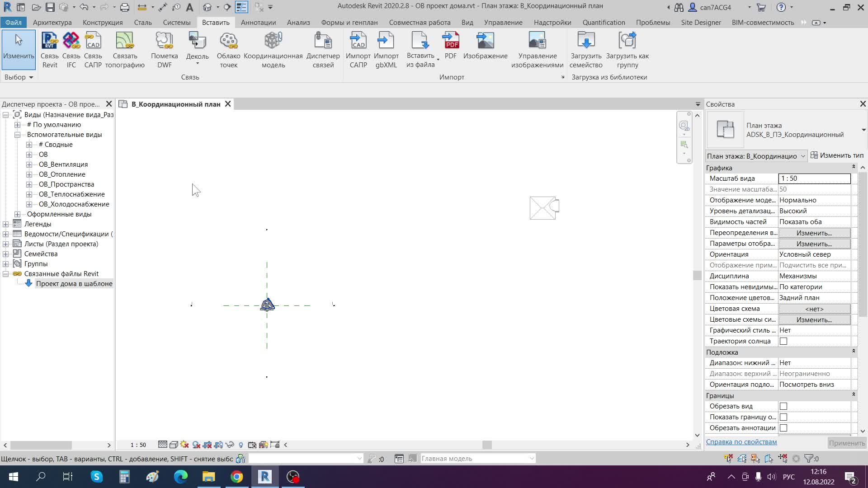
Task: Click the temporary hide/isolate icon on view bar
Action: 230,445
